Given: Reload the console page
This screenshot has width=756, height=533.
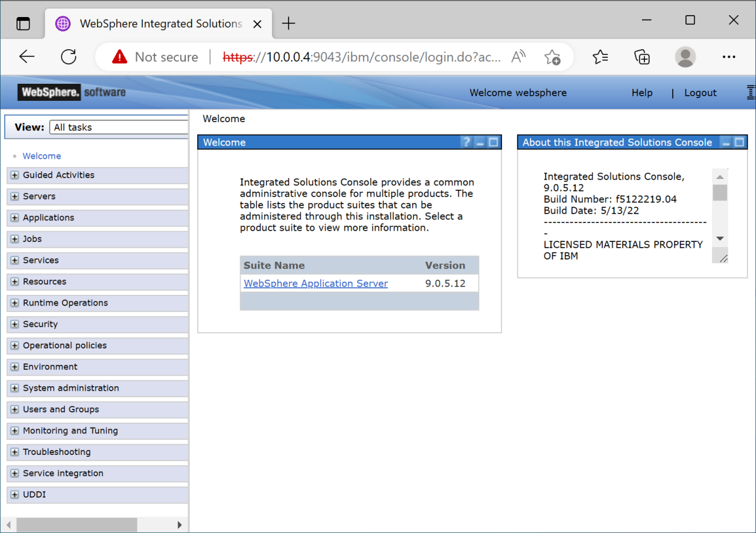Looking at the screenshot, I should pos(69,57).
